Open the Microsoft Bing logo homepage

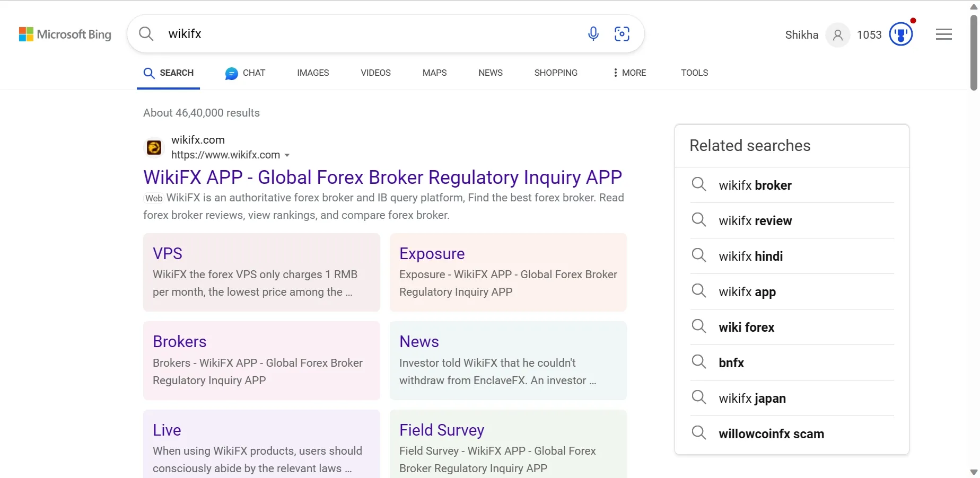click(x=65, y=34)
